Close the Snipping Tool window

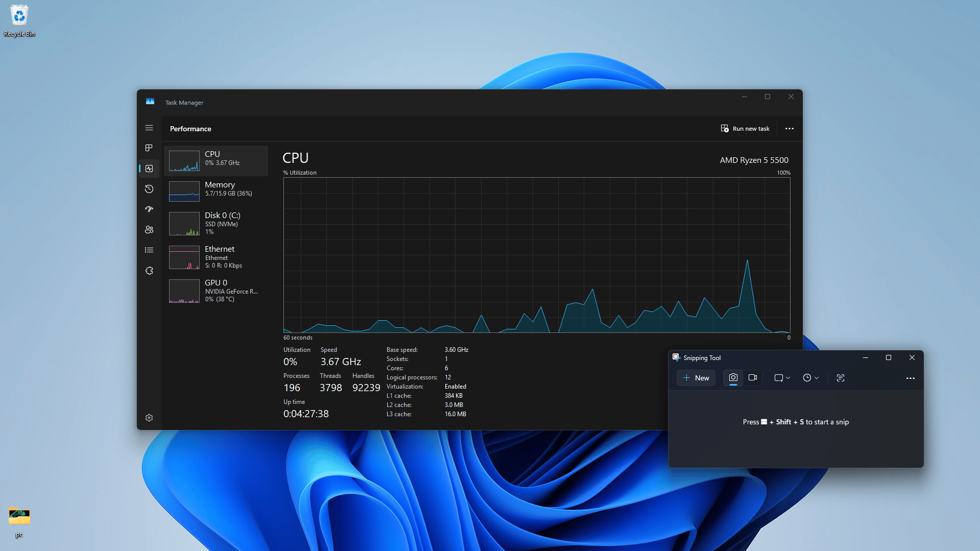click(x=912, y=357)
